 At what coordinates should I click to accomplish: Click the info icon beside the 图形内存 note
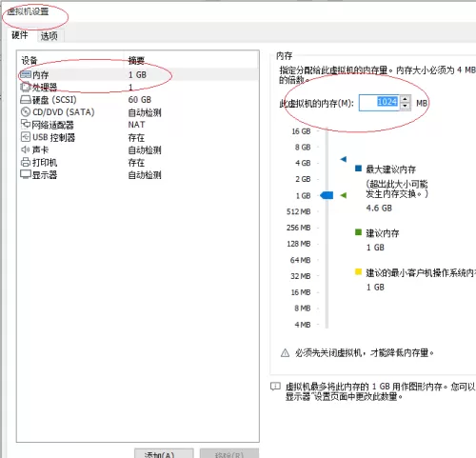coord(275,387)
